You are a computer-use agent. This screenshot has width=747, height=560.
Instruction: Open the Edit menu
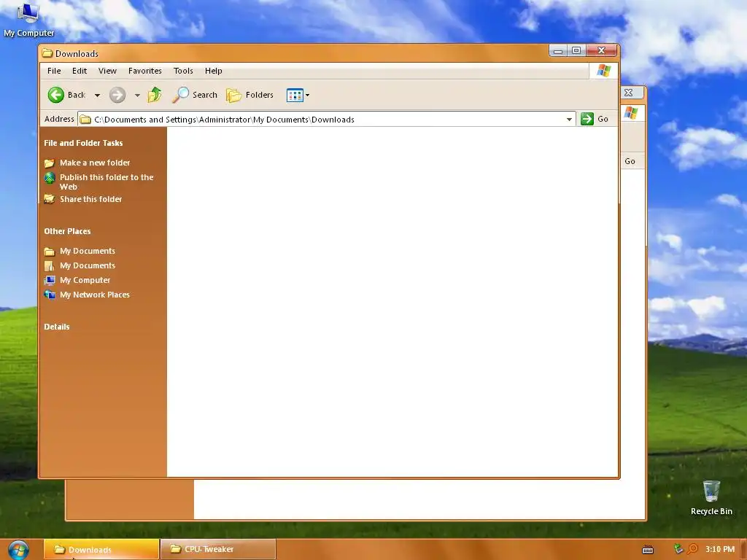(79, 71)
